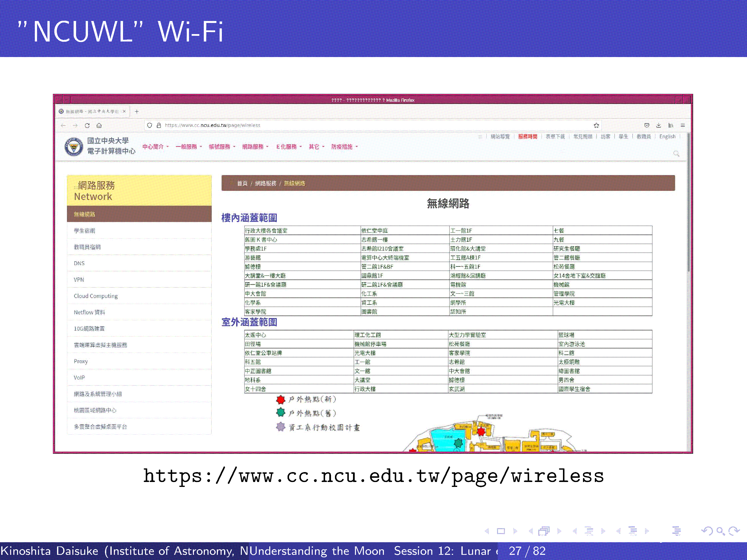Click the website search magnifier icon

click(676, 154)
